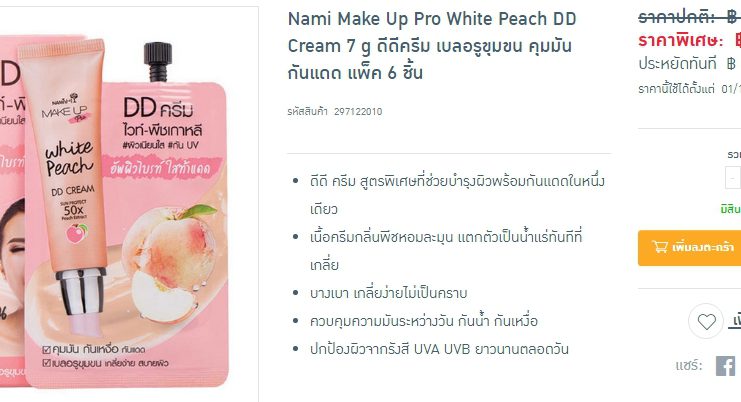Image resolution: width=741 pixels, height=402 pixels.
Task: Add product to cart with เพิ่มลงตะกร้า button
Action: 689,248
